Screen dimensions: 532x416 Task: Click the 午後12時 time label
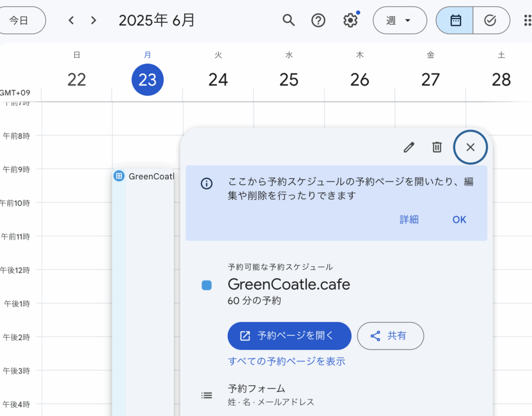pos(15,270)
